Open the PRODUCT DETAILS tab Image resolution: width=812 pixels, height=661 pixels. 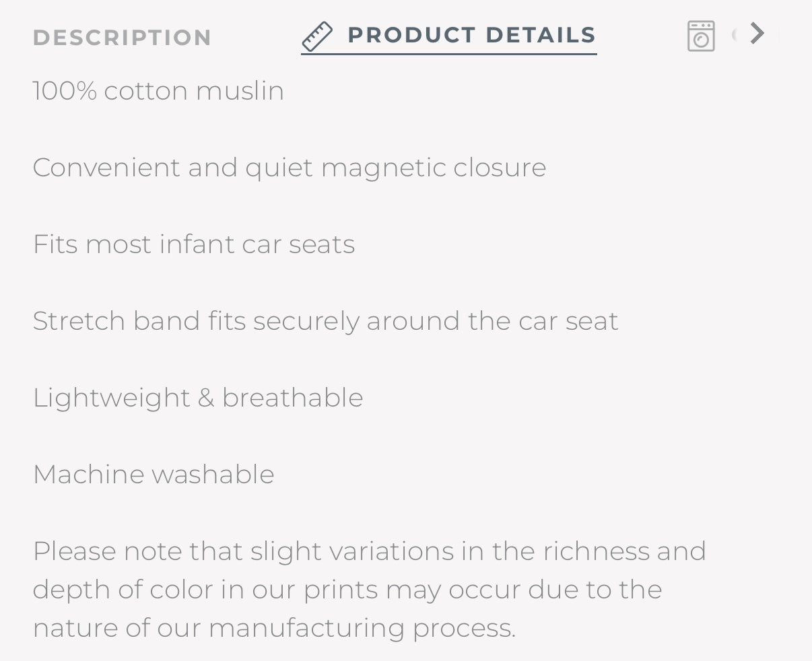(471, 35)
